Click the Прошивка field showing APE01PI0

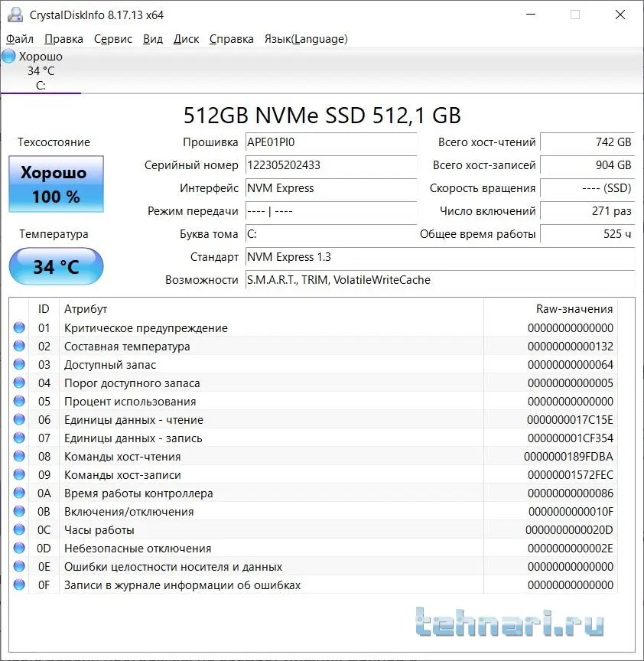331,142
